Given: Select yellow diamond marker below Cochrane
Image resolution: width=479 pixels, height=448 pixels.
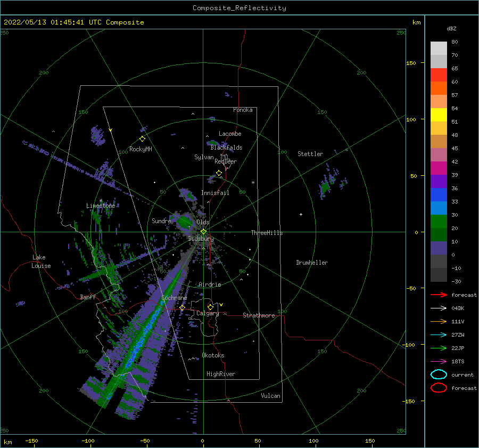Looking at the screenshot, I should 182,307.
